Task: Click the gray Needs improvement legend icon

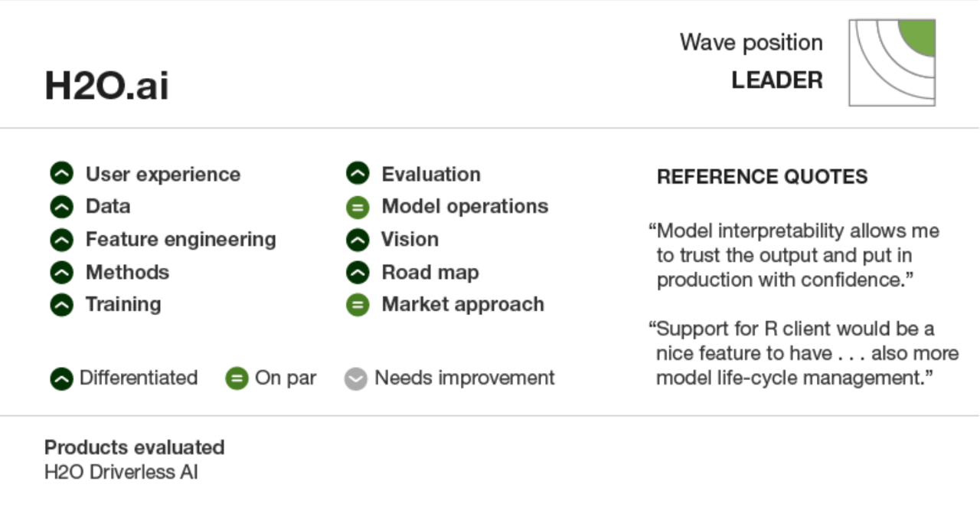Action: tap(356, 378)
